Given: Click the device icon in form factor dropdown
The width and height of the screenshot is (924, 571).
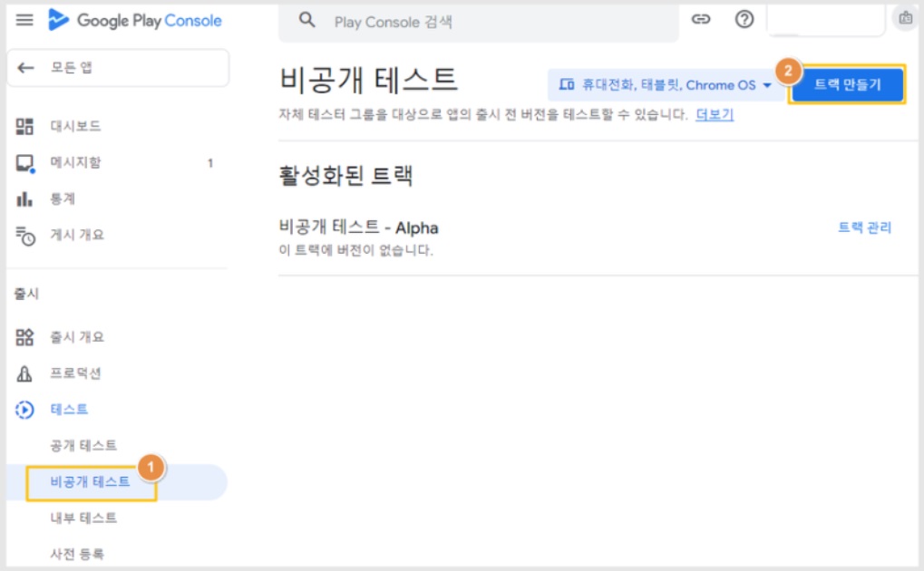Looking at the screenshot, I should [x=567, y=85].
